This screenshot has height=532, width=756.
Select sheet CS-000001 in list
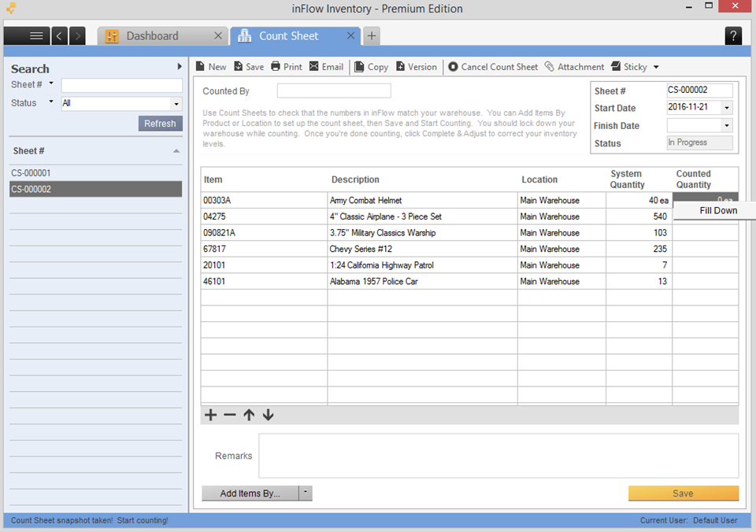pos(95,173)
